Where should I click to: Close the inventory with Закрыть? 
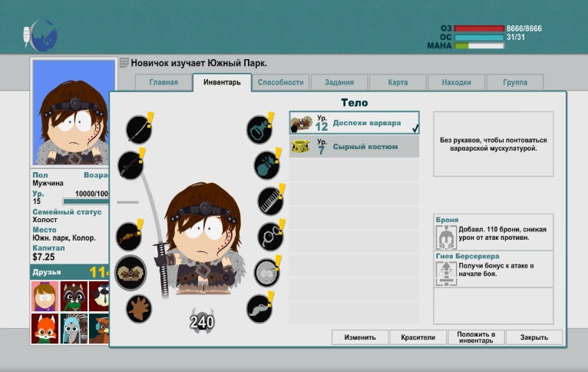tap(534, 337)
